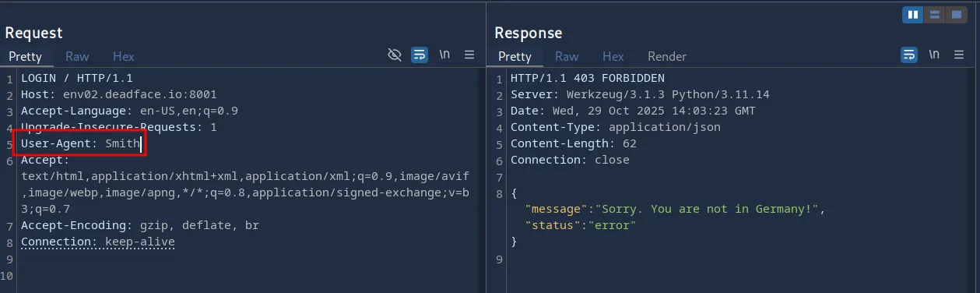Screen dimensions: 980x293
Task: Toggle show newline \n in Response panel
Action: (934, 55)
